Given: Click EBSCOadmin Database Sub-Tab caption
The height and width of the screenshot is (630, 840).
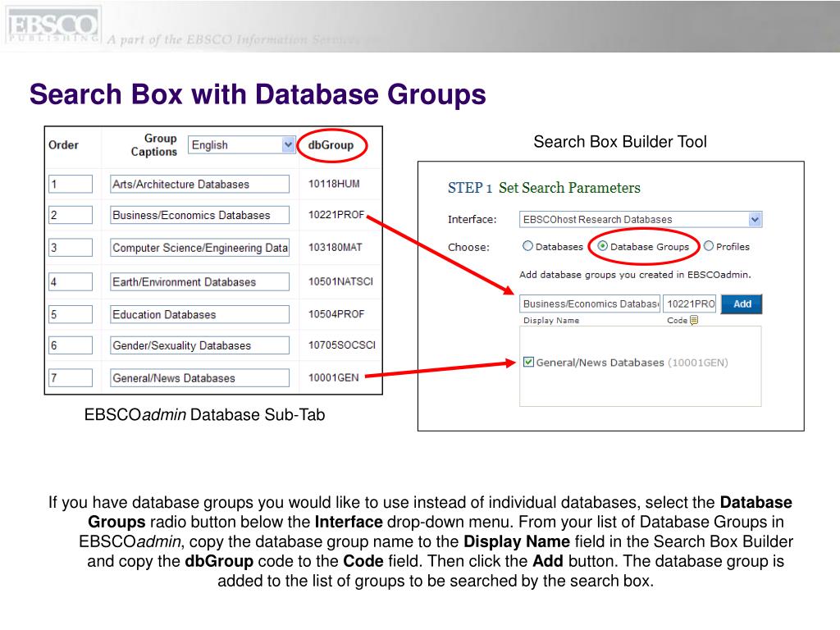Looking at the screenshot, I should [204, 414].
